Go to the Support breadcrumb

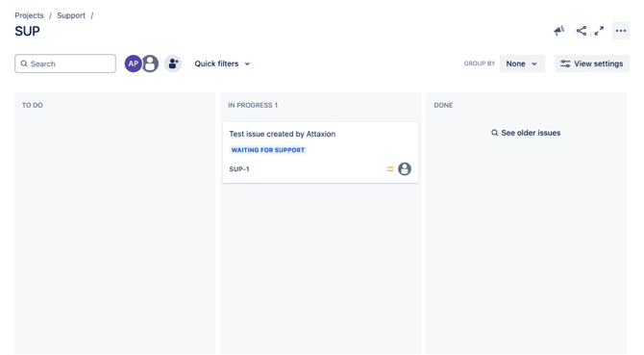point(71,15)
